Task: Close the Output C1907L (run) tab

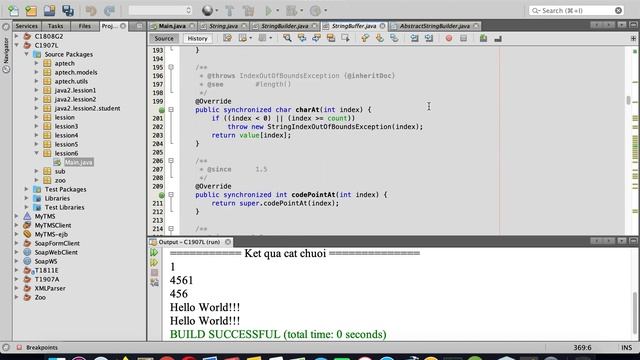Action: coord(228,242)
